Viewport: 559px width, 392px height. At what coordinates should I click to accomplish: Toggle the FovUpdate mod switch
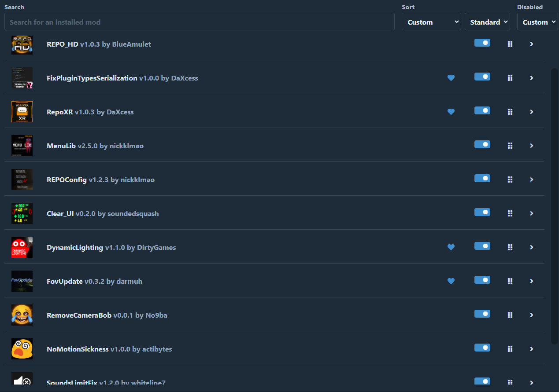coord(482,280)
